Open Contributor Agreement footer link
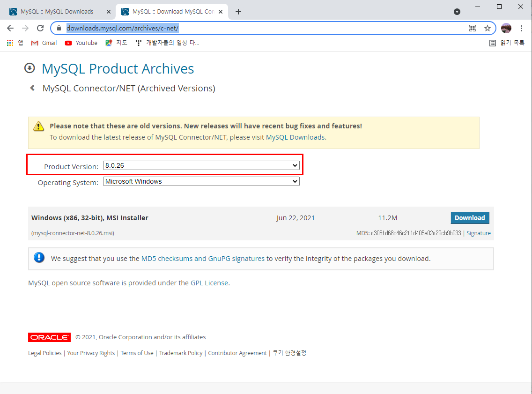The width and height of the screenshot is (532, 394). (x=237, y=353)
